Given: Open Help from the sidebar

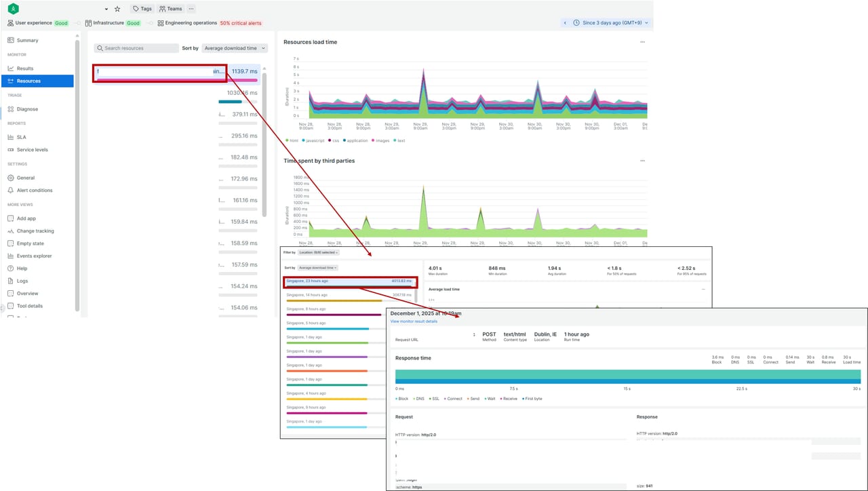Looking at the screenshot, I should tap(22, 269).
